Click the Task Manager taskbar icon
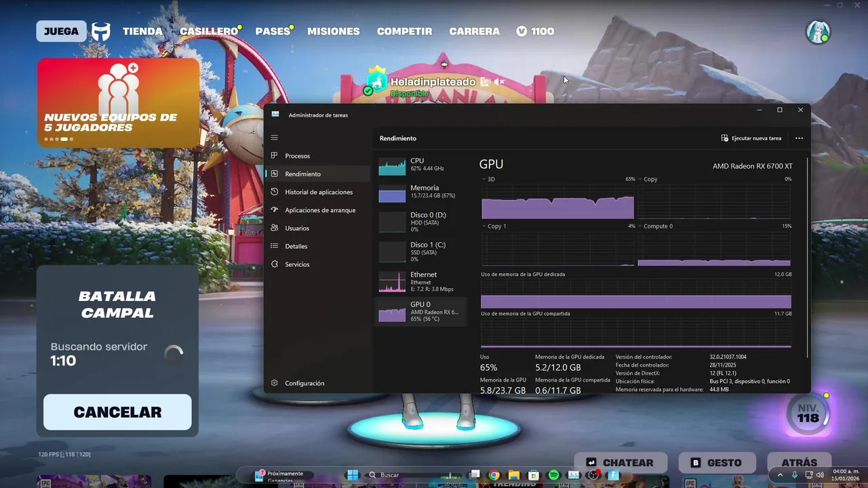 (574, 475)
